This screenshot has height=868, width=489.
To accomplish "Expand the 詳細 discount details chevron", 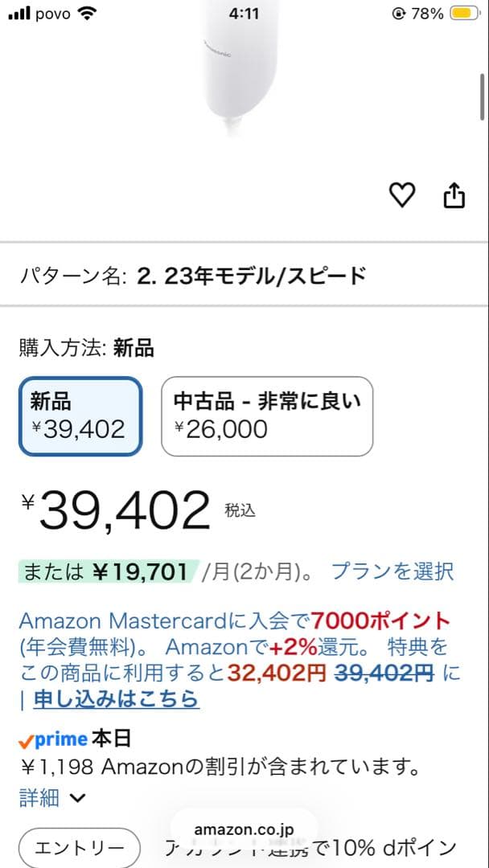I will 50,797.
